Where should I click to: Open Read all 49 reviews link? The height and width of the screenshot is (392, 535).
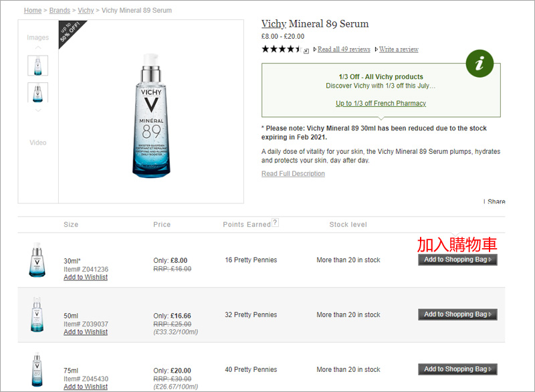[x=343, y=50]
